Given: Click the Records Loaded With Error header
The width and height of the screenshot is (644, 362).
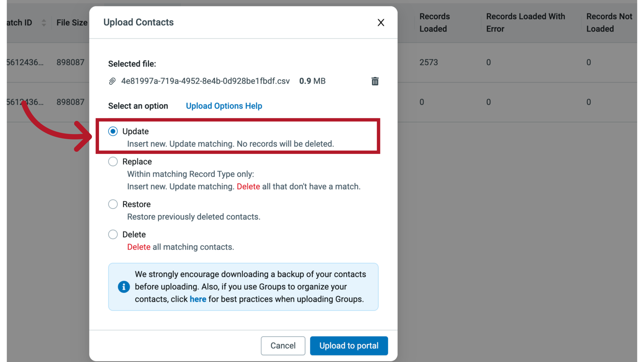Looking at the screenshot, I should pyautogui.click(x=526, y=22).
